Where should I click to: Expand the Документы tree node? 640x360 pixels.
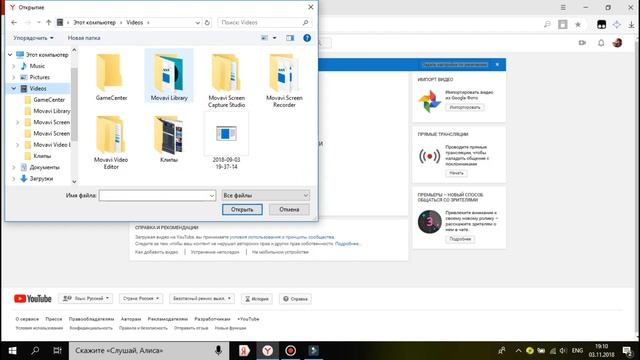[14, 167]
